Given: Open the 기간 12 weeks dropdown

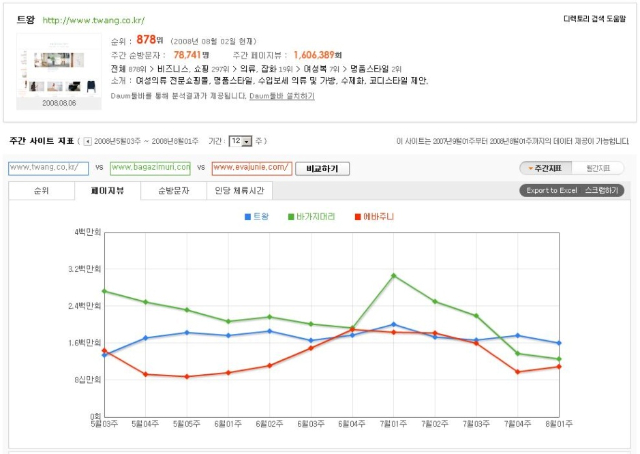Looking at the screenshot, I should (x=240, y=141).
